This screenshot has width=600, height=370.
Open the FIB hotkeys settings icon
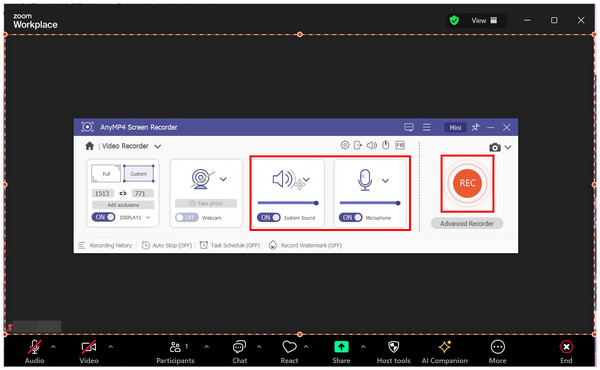pos(400,145)
